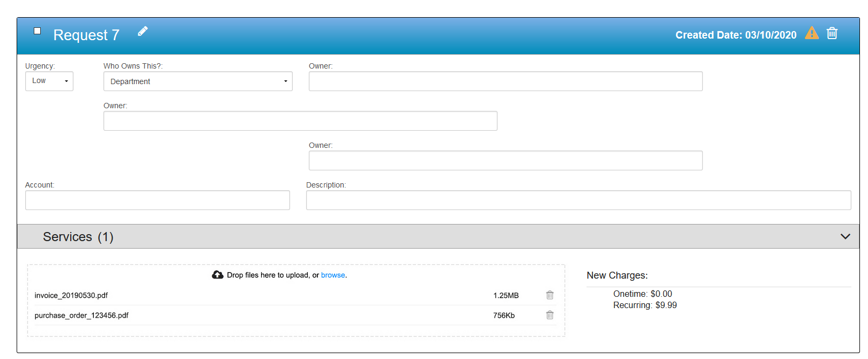Delete Request 7 using header trash icon

tap(832, 33)
